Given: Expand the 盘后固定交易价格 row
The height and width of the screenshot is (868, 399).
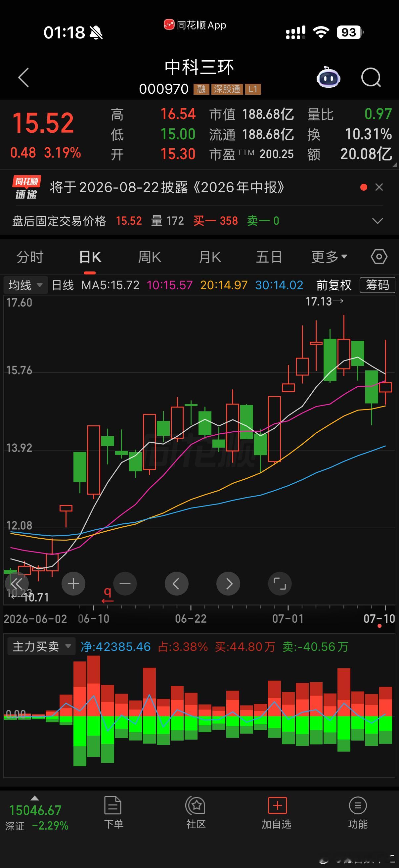Looking at the screenshot, I should (378, 221).
